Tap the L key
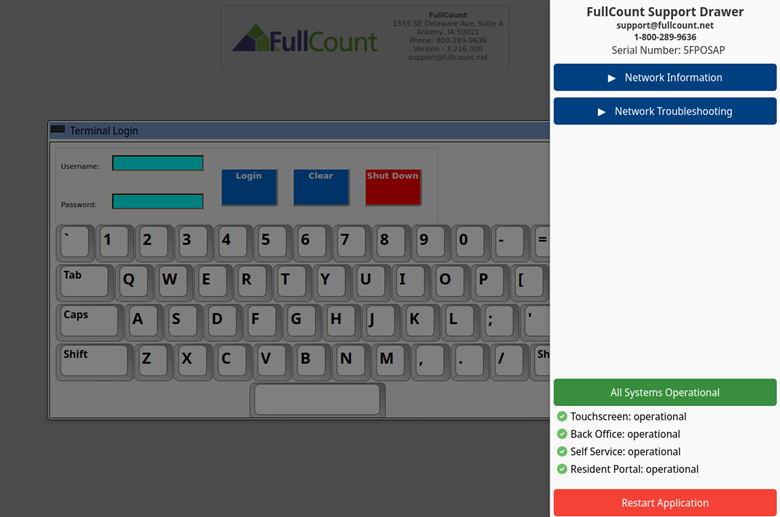 click(x=461, y=322)
